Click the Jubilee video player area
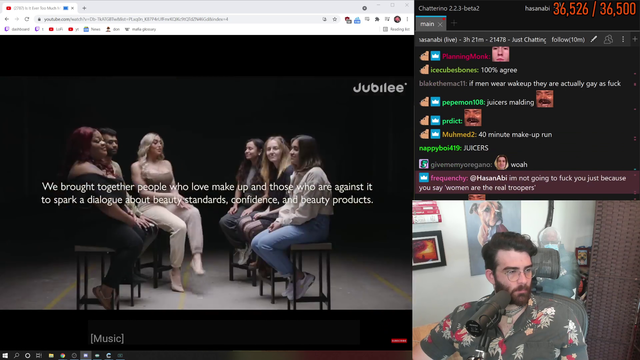This screenshot has width=640, height=360. click(x=206, y=193)
